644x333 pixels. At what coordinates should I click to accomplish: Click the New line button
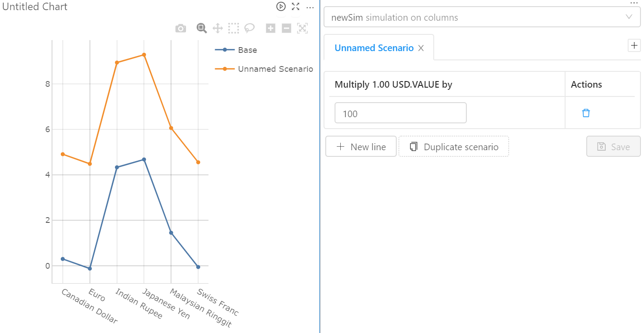pyautogui.click(x=361, y=146)
